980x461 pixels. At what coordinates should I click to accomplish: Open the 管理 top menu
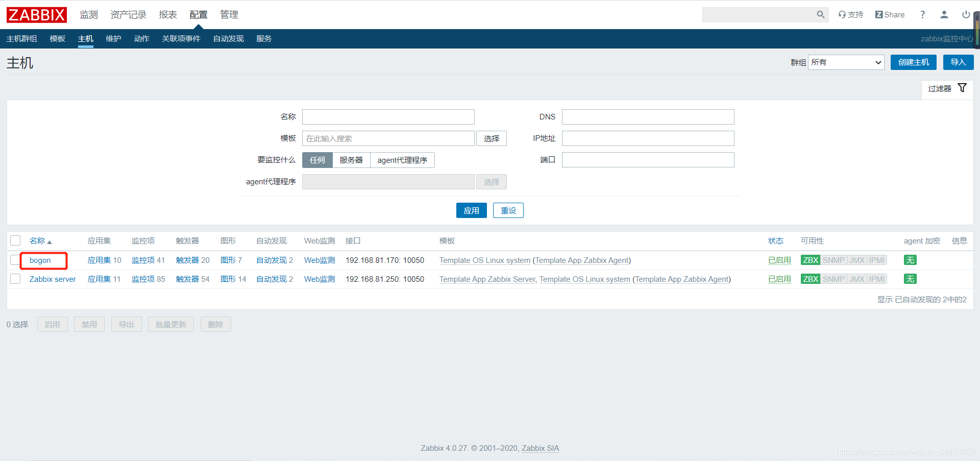229,15
